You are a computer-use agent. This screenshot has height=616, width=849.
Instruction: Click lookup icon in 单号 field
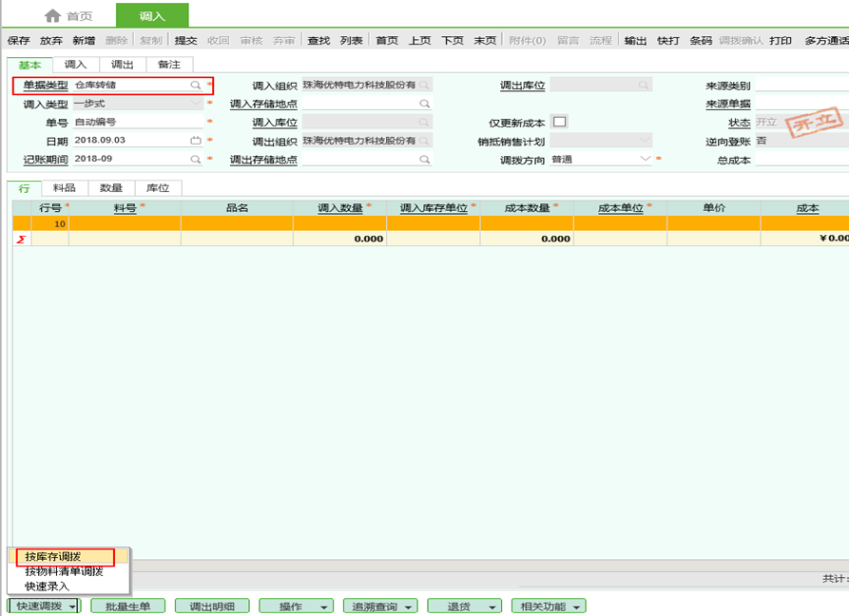tap(195, 123)
